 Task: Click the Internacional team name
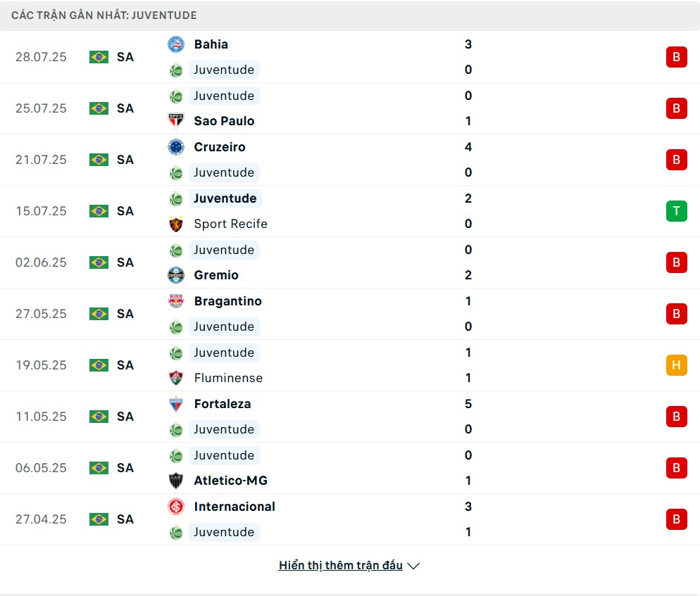coord(235,507)
